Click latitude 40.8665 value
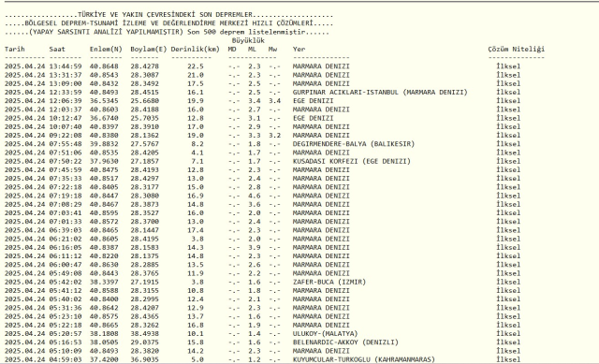This screenshot has height=364, width=599. [104, 325]
